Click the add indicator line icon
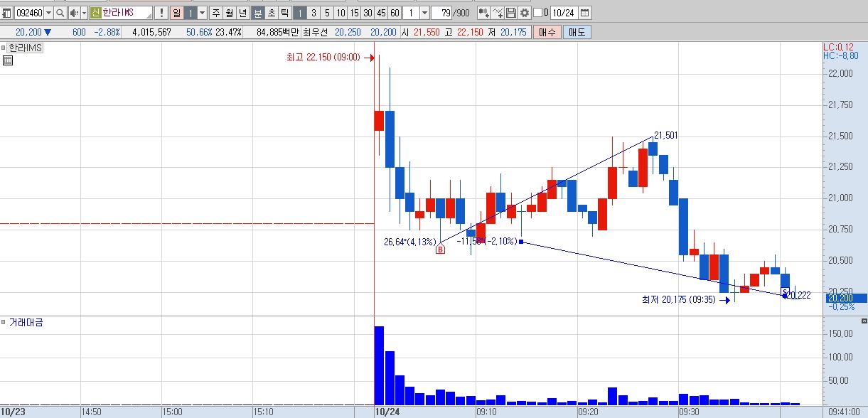 click(x=498, y=13)
